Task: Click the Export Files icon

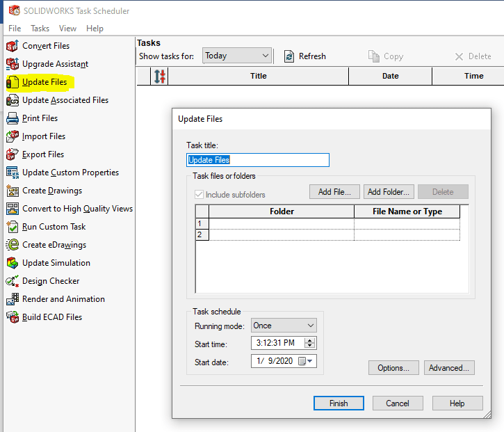Action: (x=13, y=154)
